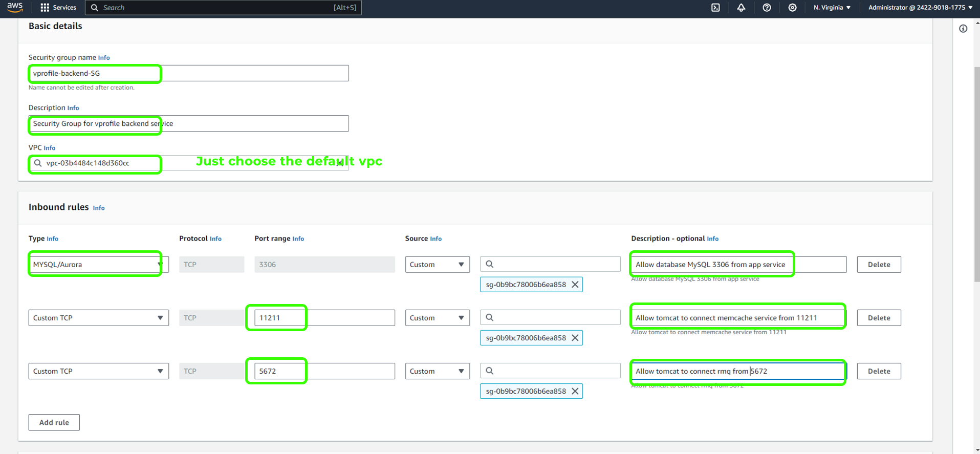Viewport: 980px width, 454px height.
Task: Open Info link for Description - optional column
Action: pyautogui.click(x=713, y=239)
